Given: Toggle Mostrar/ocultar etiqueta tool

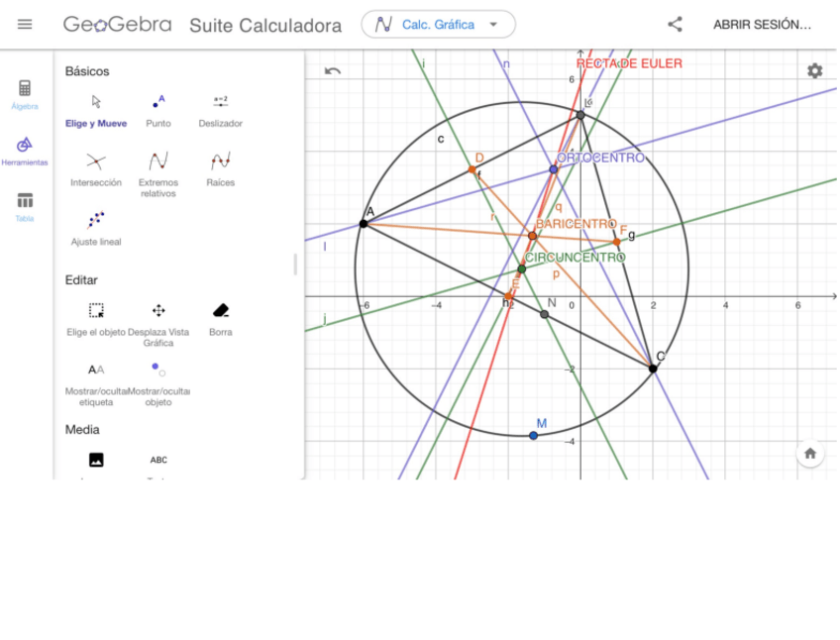Looking at the screenshot, I should point(95,371).
